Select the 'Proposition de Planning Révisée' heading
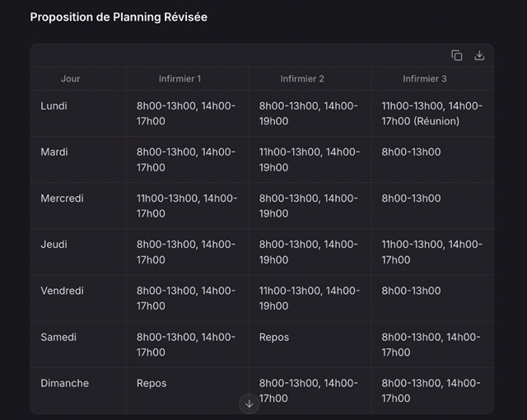Screen dimensions: 527x420 pos(119,17)
